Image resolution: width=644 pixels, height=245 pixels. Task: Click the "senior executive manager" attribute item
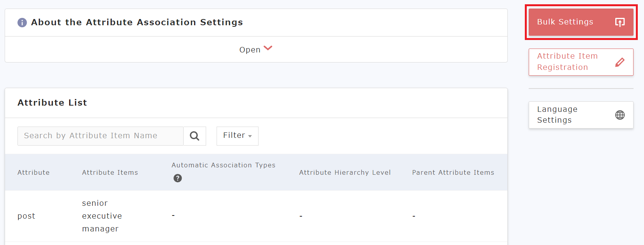tap(102, 216)
